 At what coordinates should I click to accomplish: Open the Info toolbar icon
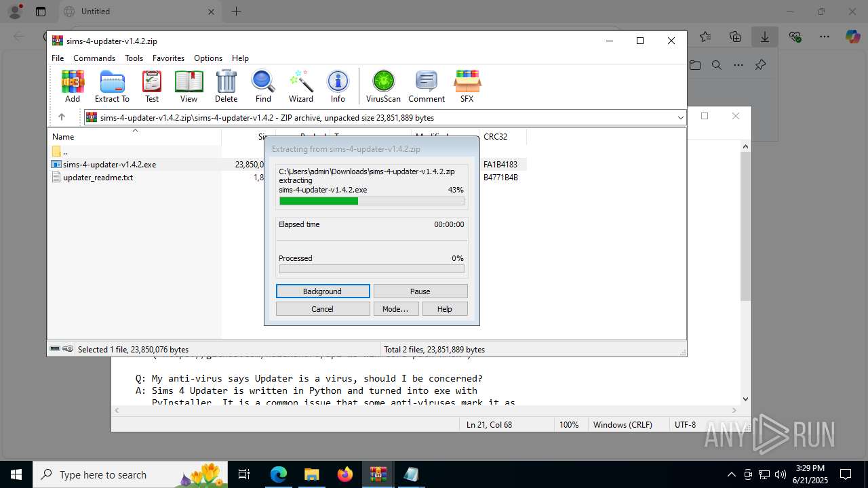click(x=338, y=86)
